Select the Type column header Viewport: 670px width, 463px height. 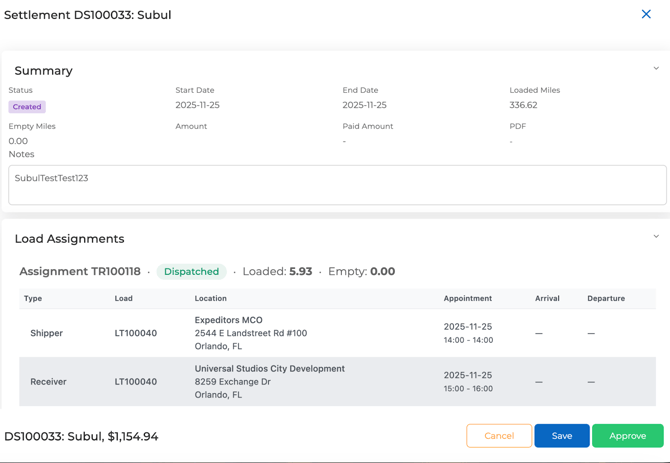point(33,298)
